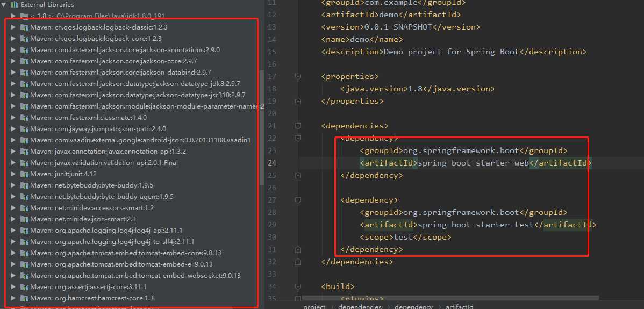Expand the logback-classic:1.2.3 library arrow

pyautogui.click(x=13, y=27)
